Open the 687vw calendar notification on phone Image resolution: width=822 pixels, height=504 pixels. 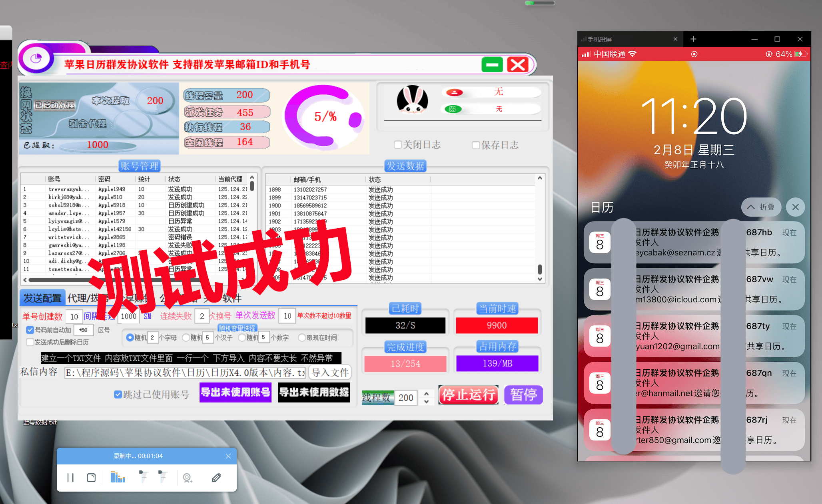pyautogui.click(x=694, y=289)
